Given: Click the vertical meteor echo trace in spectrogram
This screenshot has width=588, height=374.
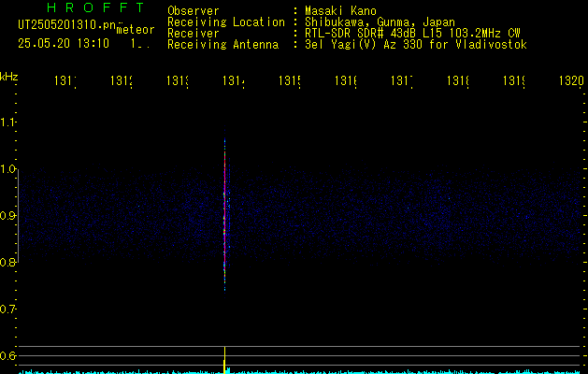Looking at the screenshot, I should click(x=224, y=210).
